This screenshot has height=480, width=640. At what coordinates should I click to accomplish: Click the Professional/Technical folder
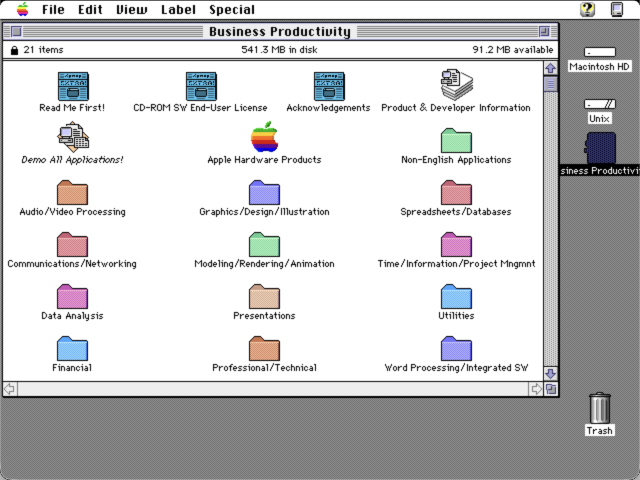(x=264, y=348)
